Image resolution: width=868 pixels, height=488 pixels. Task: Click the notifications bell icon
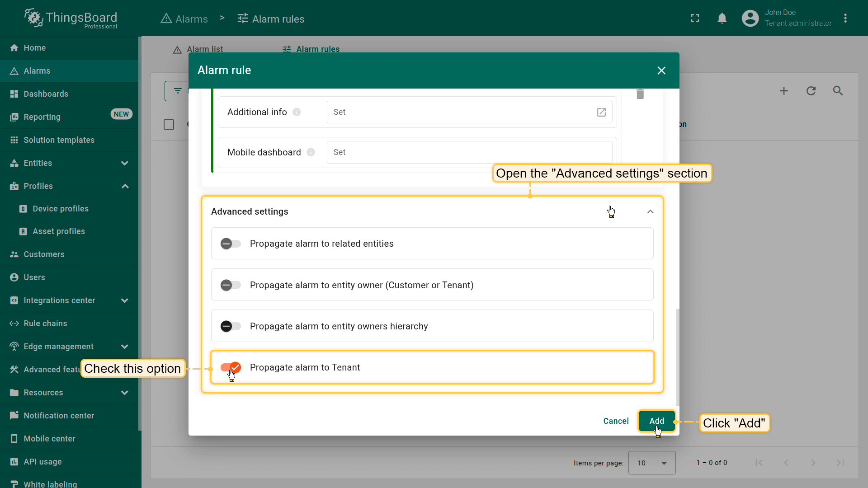[722, 18]
